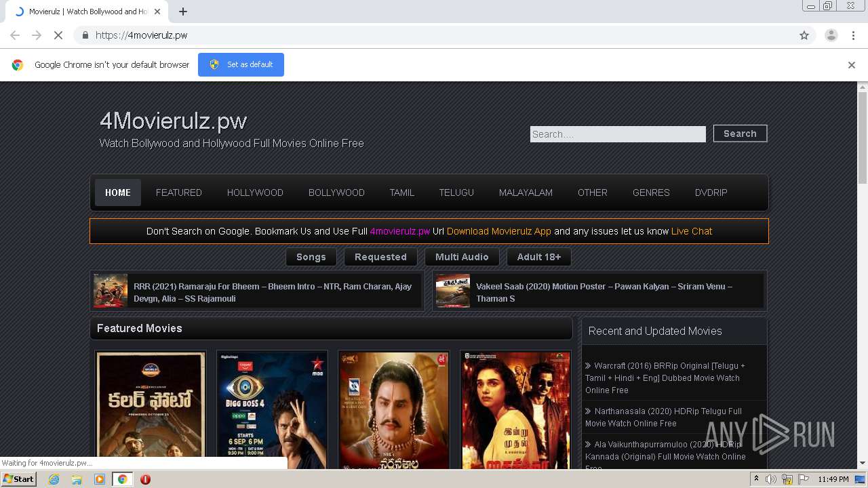Open the 4Movierulz.pw site title
Screen dimensions: 868x488
[173, 121]
